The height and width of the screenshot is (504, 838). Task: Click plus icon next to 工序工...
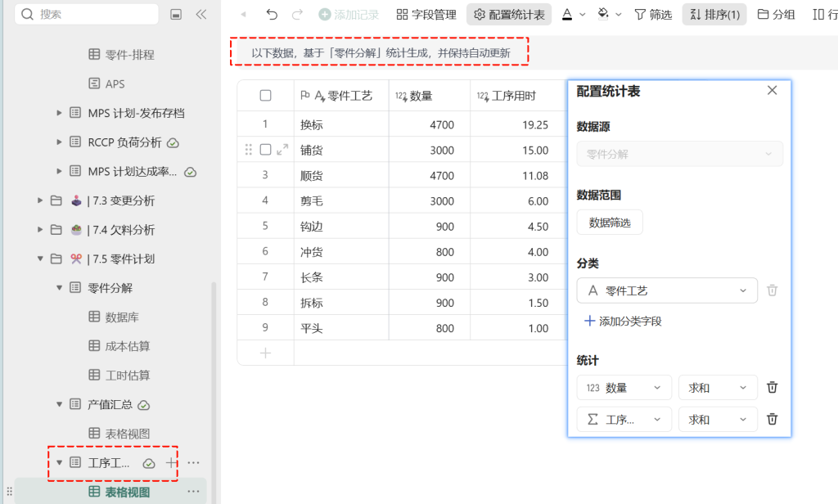pos(171,463)
